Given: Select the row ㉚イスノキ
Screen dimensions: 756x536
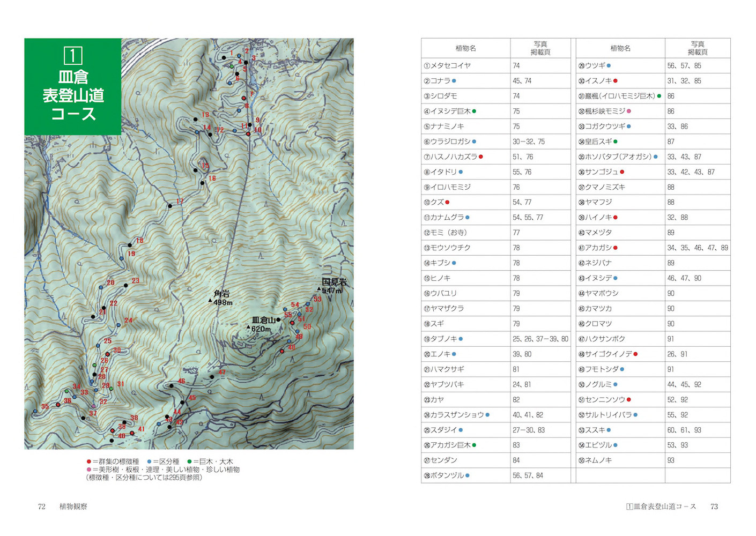Looking at the screenshot, I should pos(653,81).
